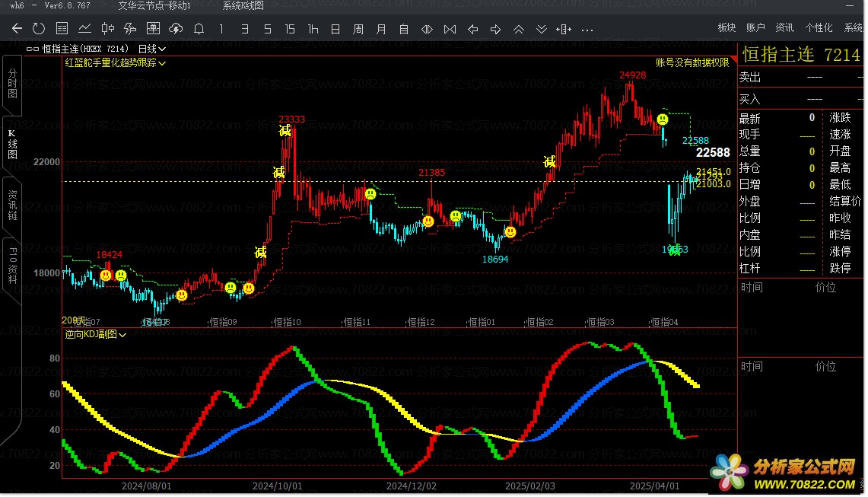Switch to 1h period
This screenshot has width=868, height=497.
point(313,29)
